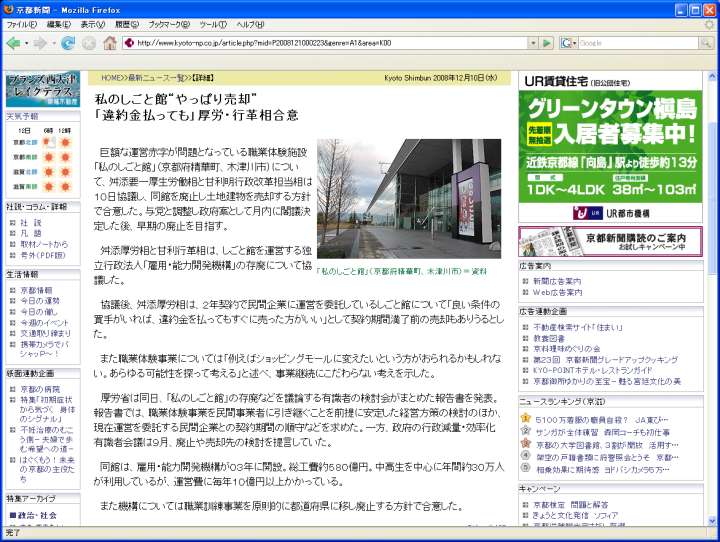Screen dimensions: 720x542
Task: Open the 京都の病院 sidebar link
Action: pos(38,388)
